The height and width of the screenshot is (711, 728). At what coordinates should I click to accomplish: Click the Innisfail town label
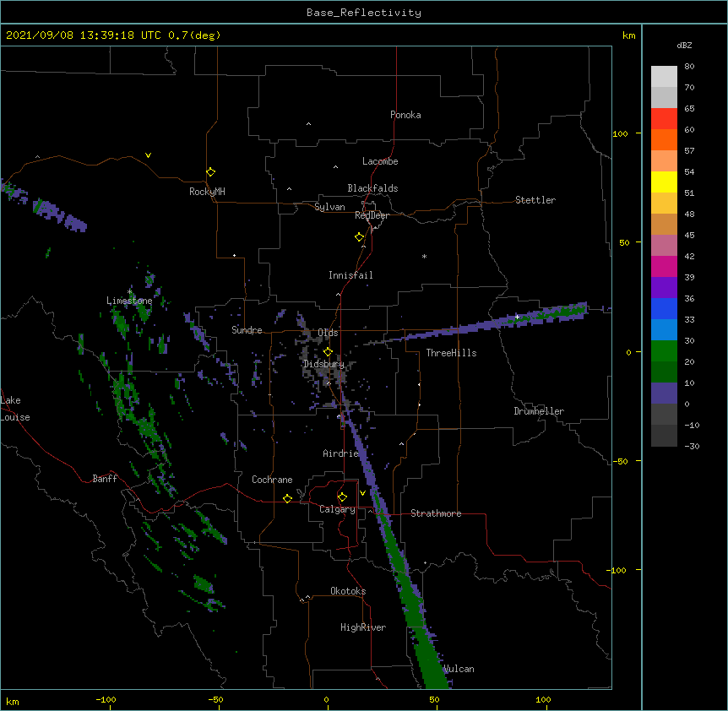coord(350,275)
